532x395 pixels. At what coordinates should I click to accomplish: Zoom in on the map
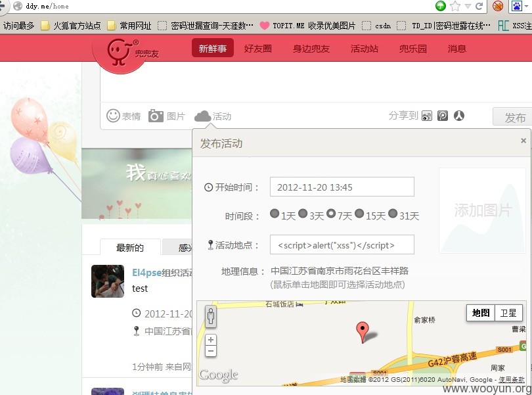(x=211, y=340)
